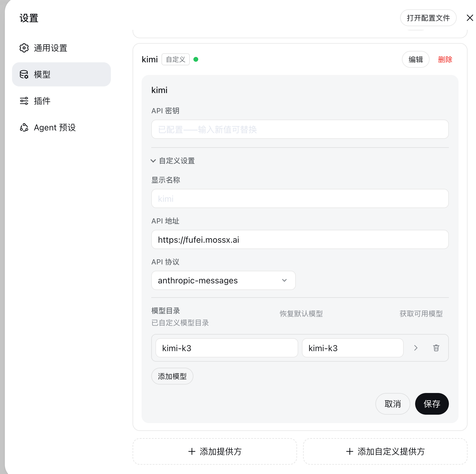Click the second kimi-k3 model name field
476x474 pixels.
tap(353, 348)
